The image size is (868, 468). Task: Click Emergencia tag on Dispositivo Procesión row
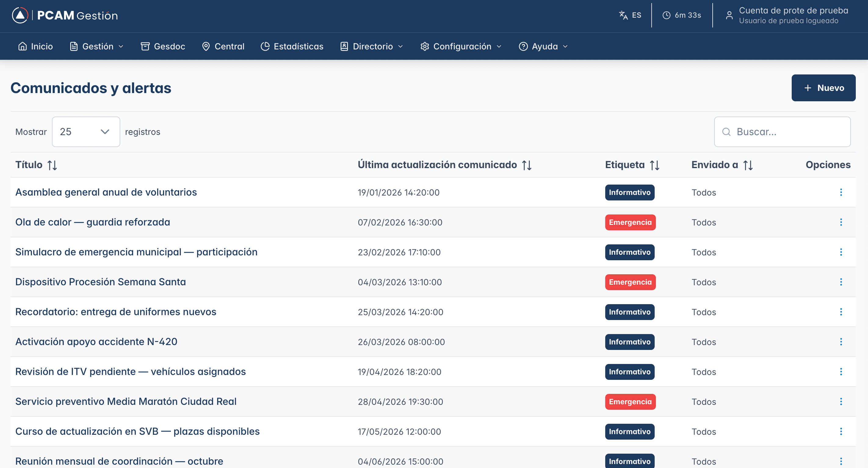click(x=630, y=282)
